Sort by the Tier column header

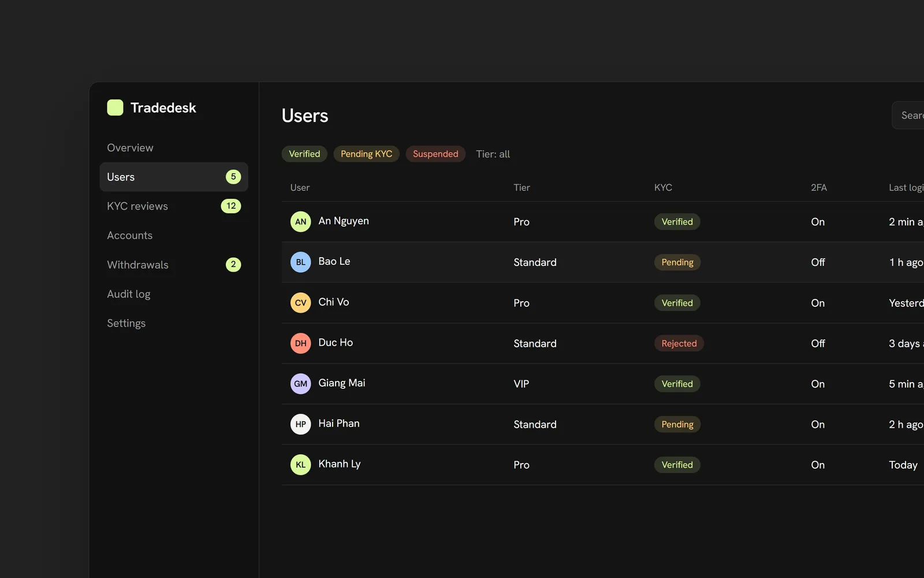[521, 187]
